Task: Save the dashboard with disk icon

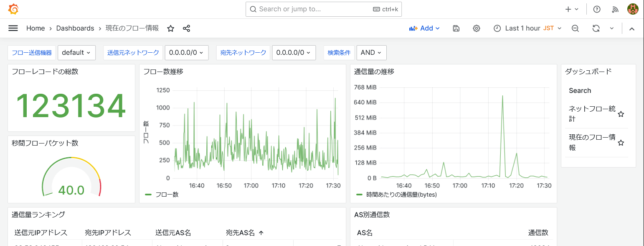Action: [x=456, y=28]
